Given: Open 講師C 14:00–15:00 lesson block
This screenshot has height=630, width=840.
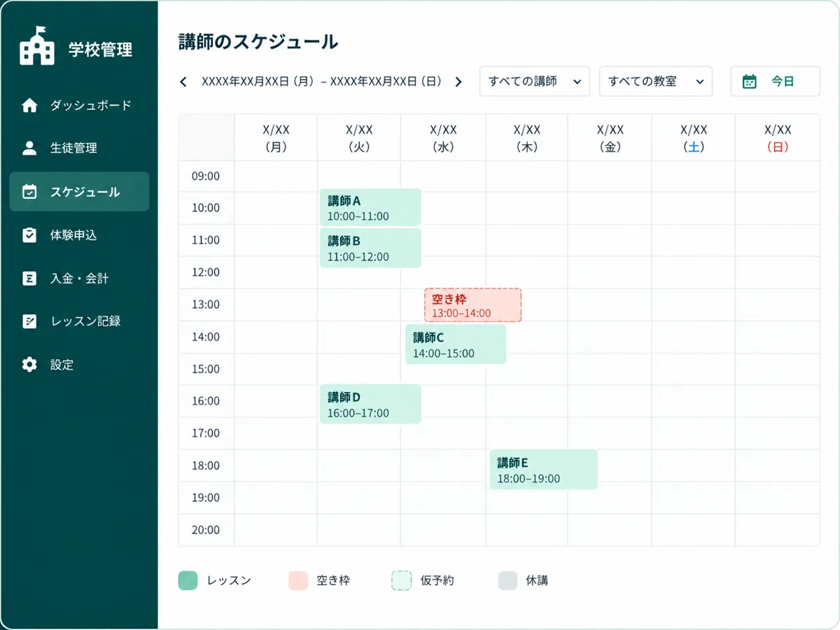Looking at the screenshot, I should pyautogui.click(x=456, y=344).
